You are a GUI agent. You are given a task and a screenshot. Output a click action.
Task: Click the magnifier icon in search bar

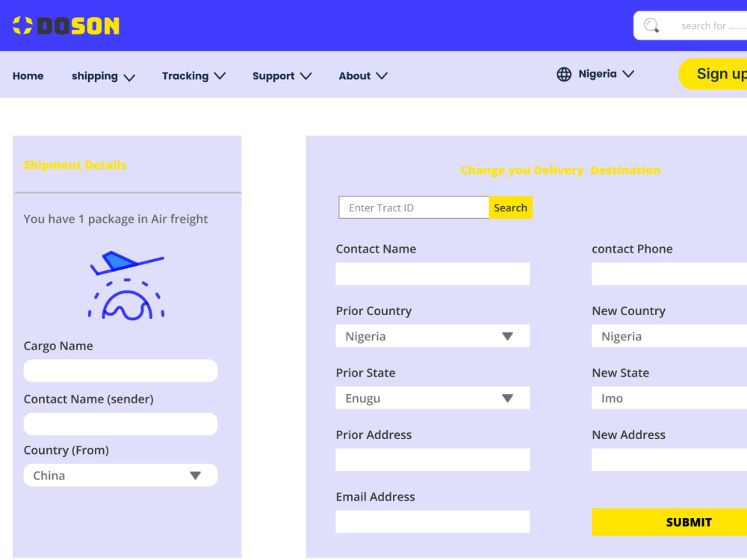651,25
